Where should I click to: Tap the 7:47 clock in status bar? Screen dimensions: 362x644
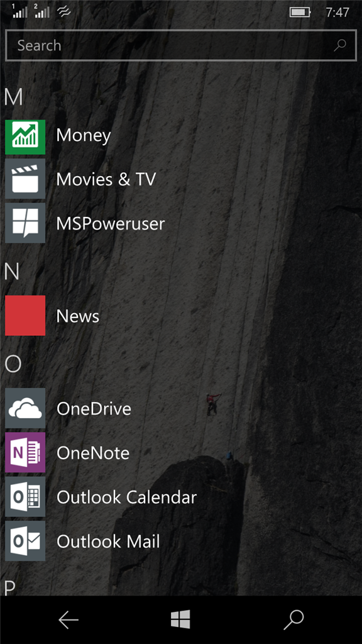pyautogui.click(x=337, y=13)
